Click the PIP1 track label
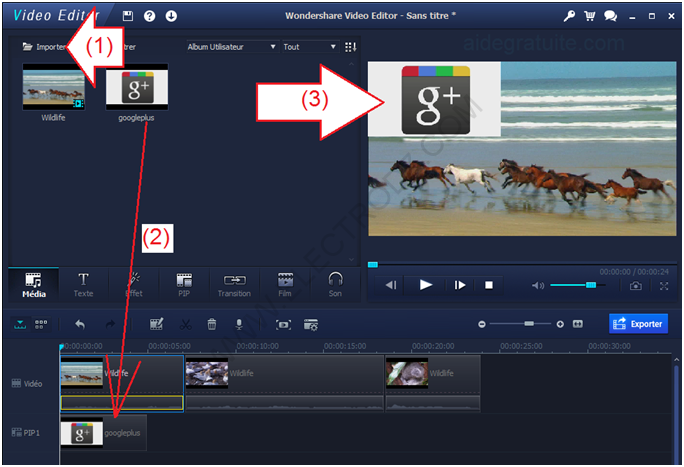684x467 pixels. click(x=26, y=433)
